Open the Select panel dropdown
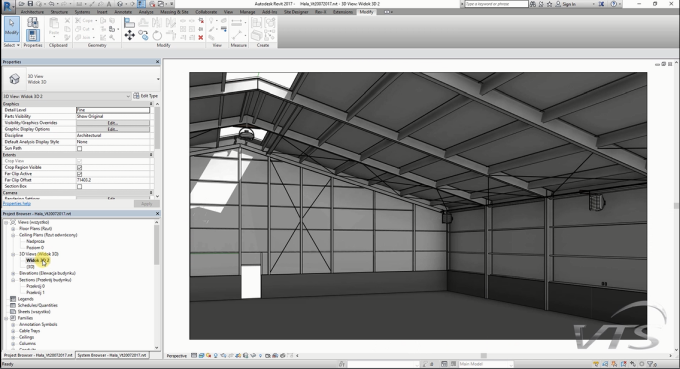The width and height of the screenshot is (680, 369). pos(12,45)
